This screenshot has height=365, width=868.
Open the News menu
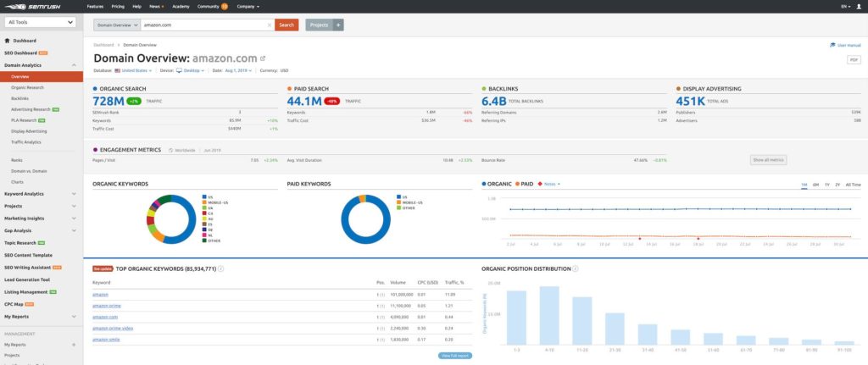[x=156, y=7]
